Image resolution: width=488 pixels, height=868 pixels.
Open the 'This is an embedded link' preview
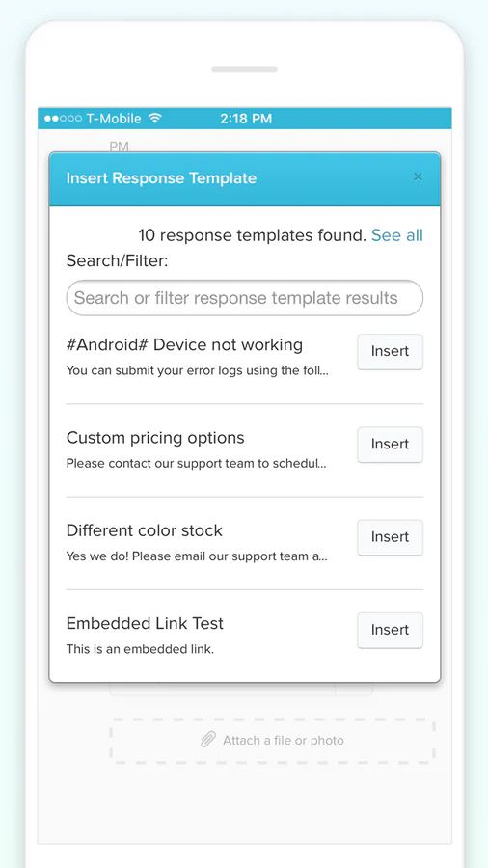[x=140, y=649]
